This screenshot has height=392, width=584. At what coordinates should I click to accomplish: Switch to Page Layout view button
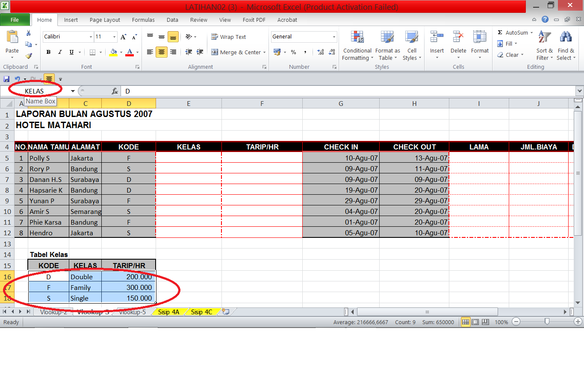point(475,322)
